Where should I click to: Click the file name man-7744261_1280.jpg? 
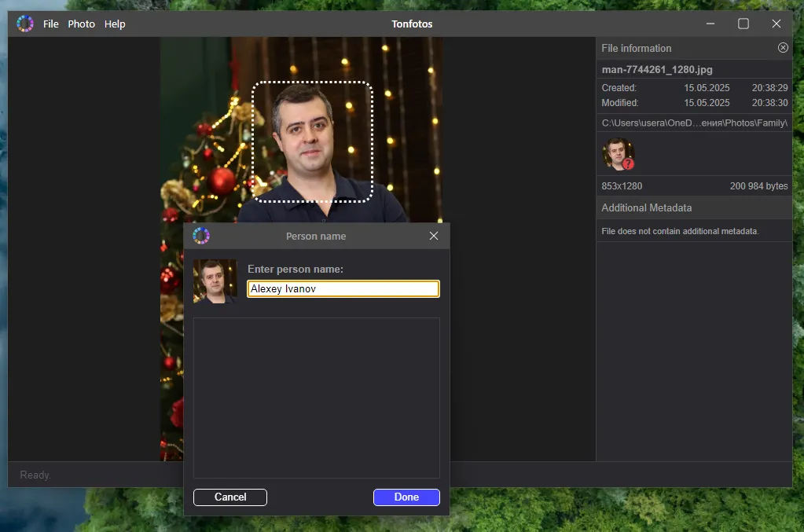coord(657,70)
